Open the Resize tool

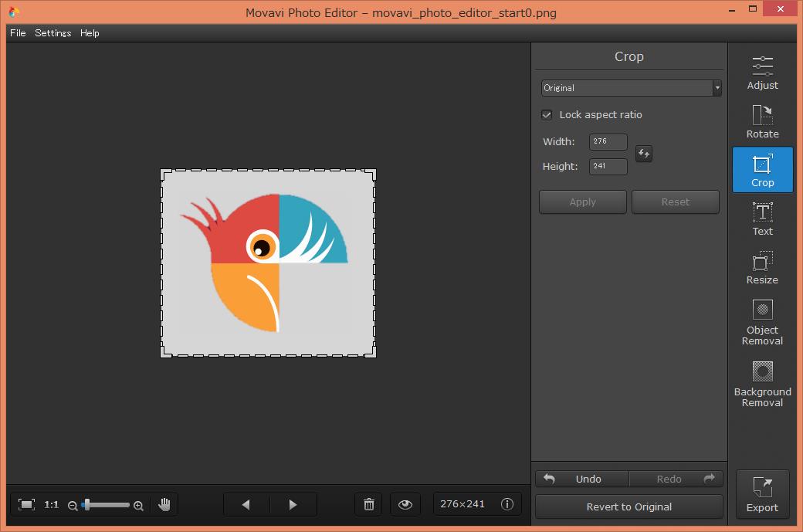[762, 268]
